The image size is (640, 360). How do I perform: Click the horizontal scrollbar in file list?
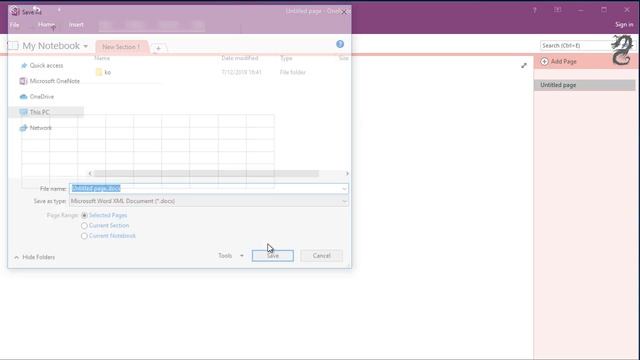coord(206,173)
